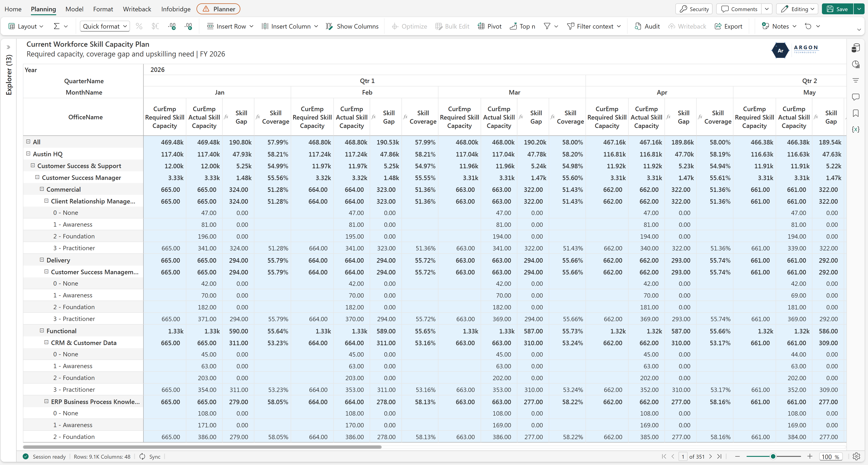This screenshot has height=465, width=868.
Task: Go to previous page
Action: [x=673, y=457]
